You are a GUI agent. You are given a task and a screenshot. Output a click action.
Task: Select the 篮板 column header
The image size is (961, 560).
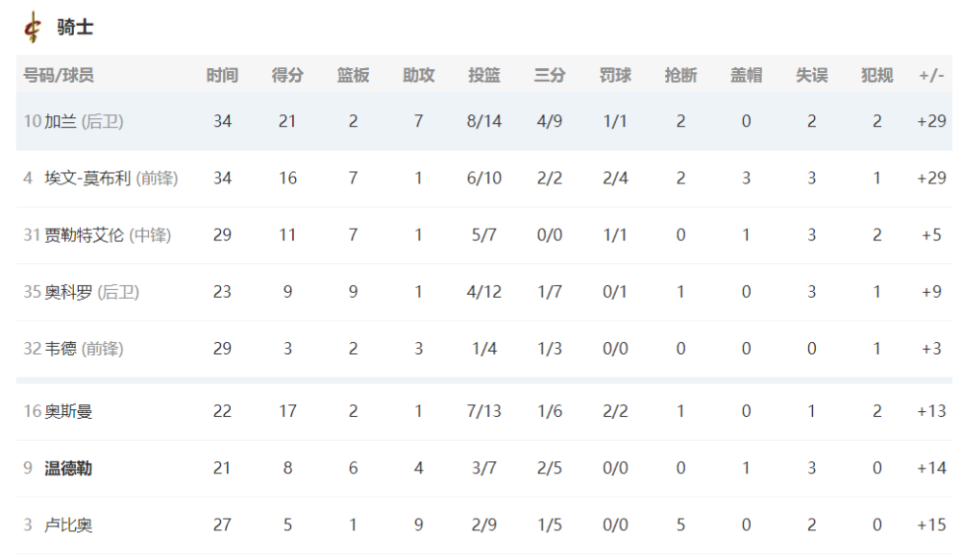click(x=353, y=75)
